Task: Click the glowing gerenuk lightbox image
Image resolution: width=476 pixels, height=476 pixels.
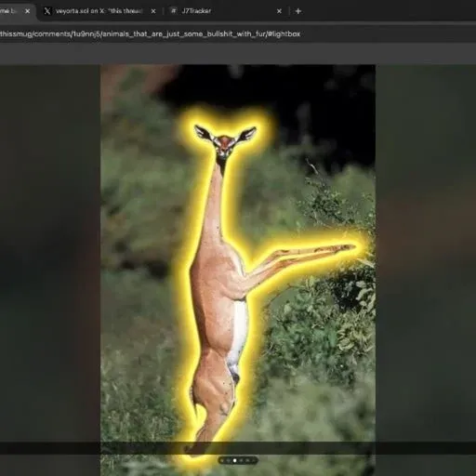Action: pyautogui.click(x=238, y=270)
